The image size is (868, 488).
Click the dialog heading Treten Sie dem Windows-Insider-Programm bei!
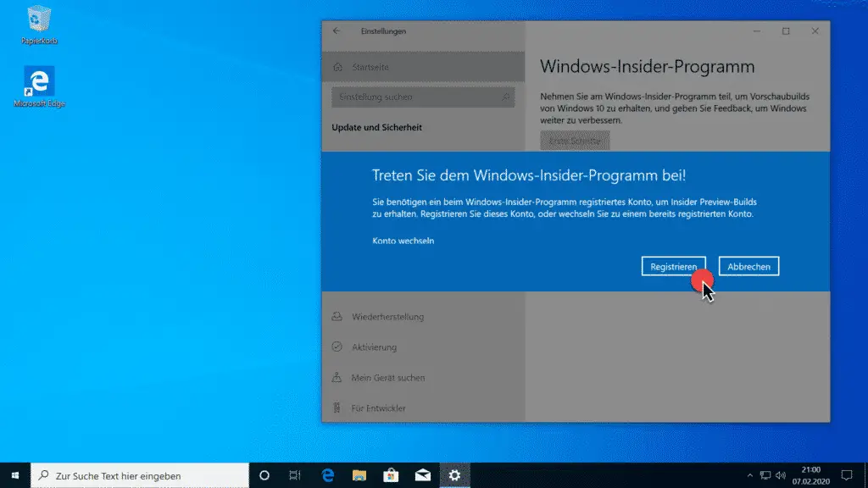pyautogui.click(x=529, y=175)
